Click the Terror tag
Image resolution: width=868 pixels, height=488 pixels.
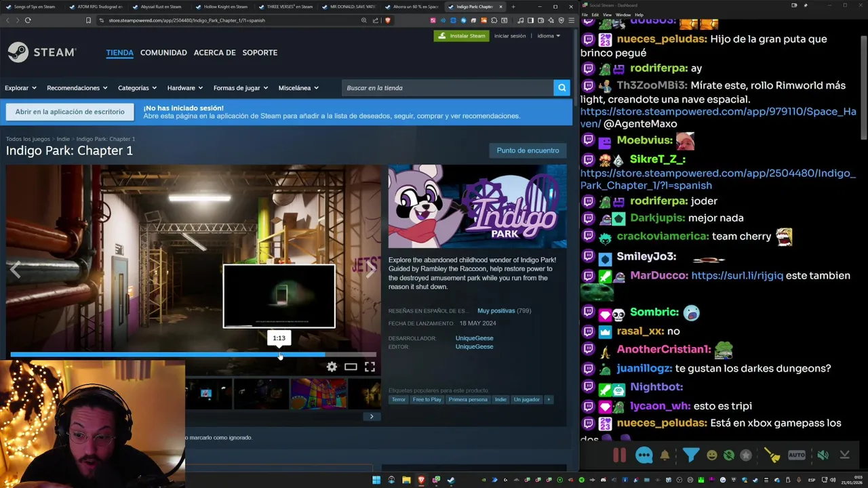click(x=398, y=399)
